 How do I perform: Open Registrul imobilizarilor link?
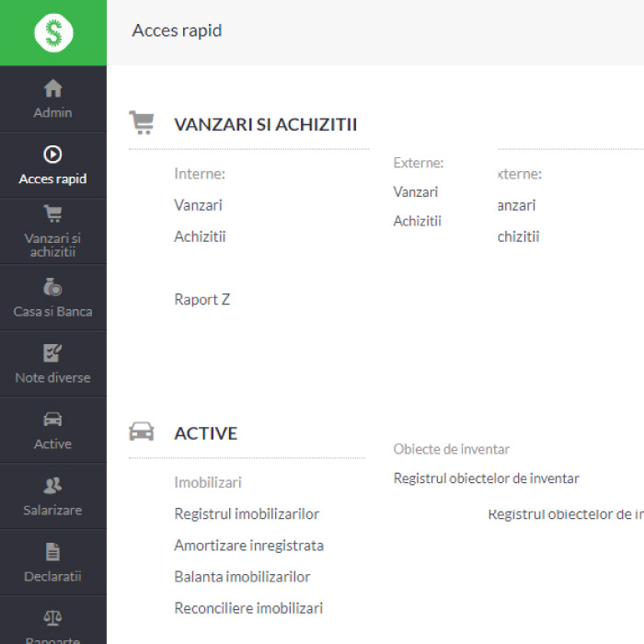(247, 514)
